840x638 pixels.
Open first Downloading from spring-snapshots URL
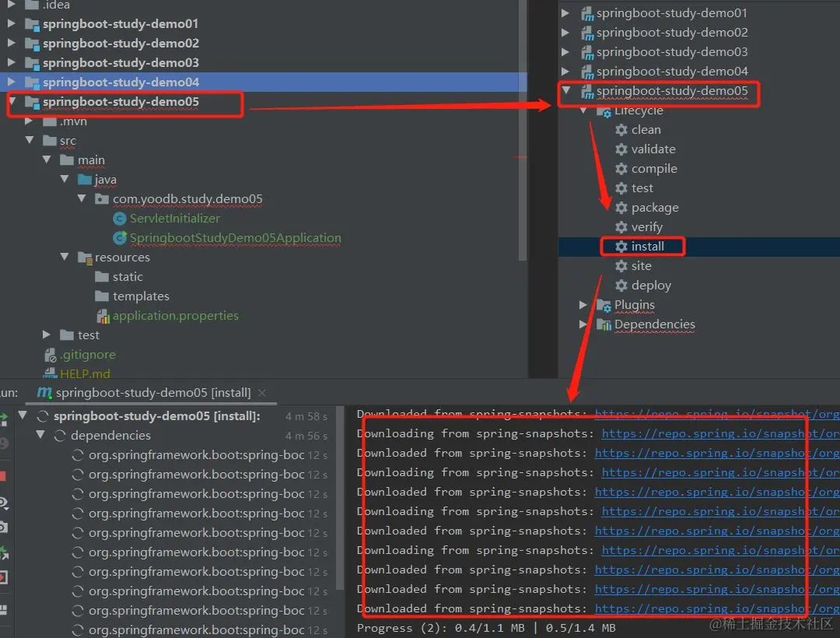point(720,434)
